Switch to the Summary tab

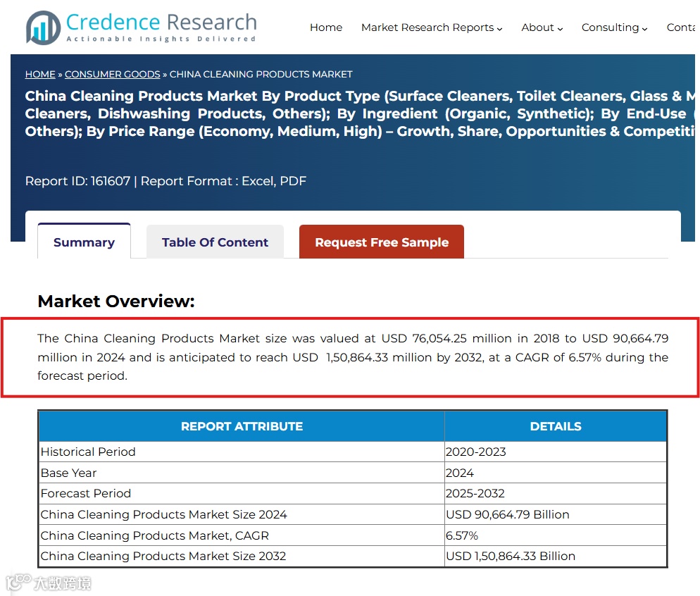coord(84,242)
